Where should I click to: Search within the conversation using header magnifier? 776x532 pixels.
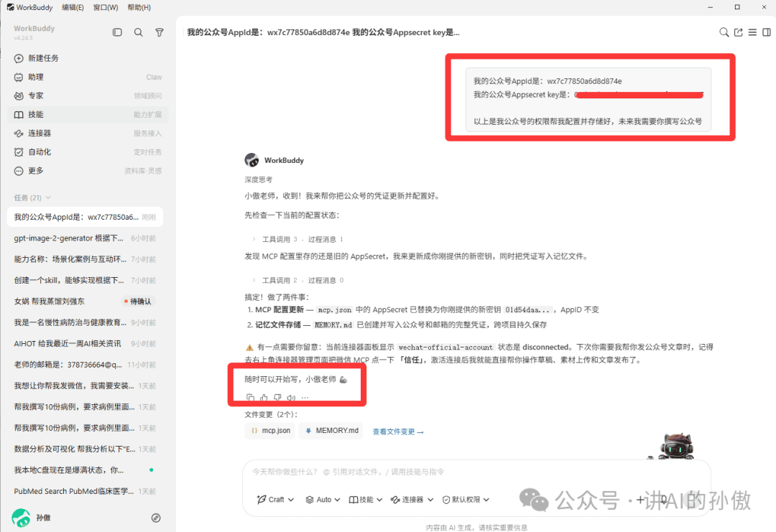724,32
